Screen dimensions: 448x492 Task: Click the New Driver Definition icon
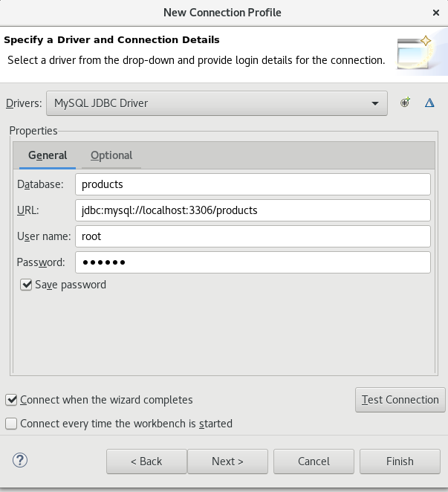[405, 103]
